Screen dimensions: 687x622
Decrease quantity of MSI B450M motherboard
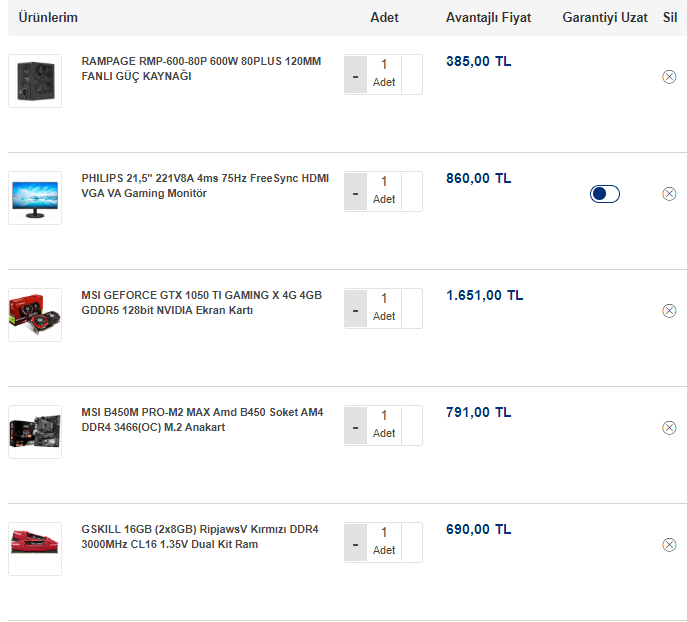[x=355, y=426]
